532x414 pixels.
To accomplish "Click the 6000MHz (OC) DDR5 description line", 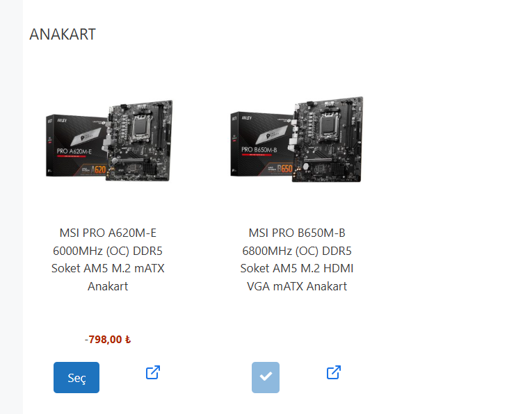I will coord(108,251).
